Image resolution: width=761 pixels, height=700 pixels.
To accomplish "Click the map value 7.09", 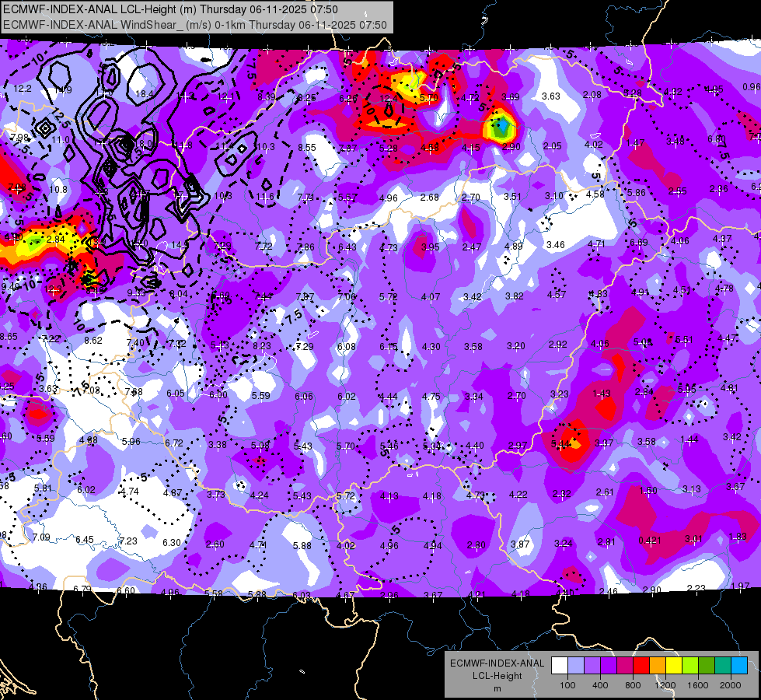I will click(x=41, y=537).
